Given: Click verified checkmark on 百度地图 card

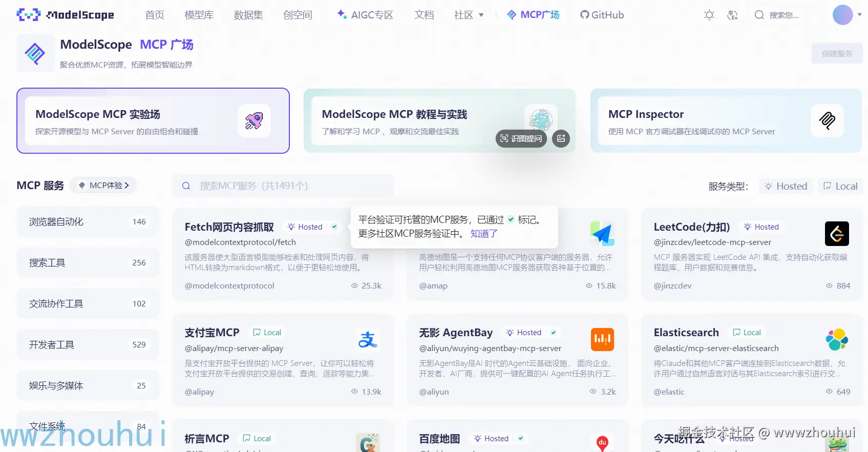Looking at the screenshot, I should tap(521, 438).
